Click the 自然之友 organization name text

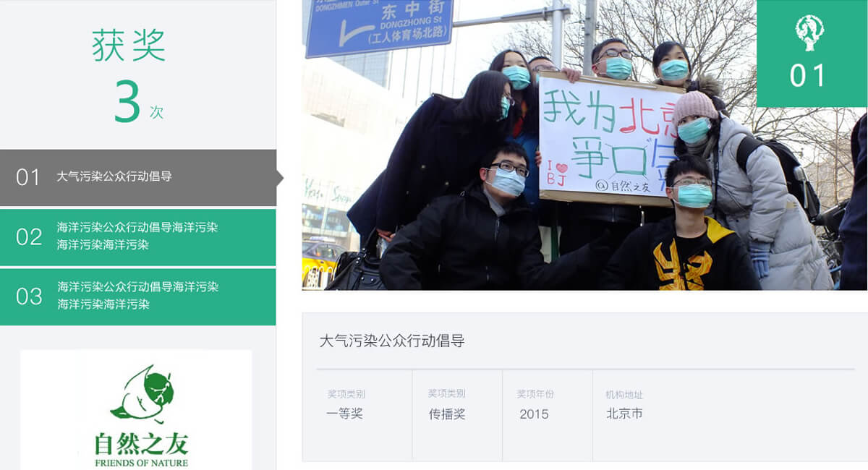pos(141,443)
